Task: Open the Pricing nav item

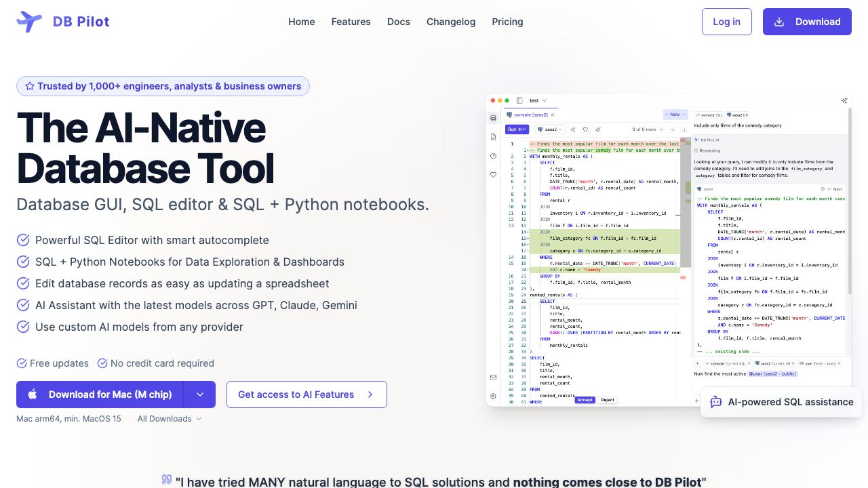Action: (507, 22)
